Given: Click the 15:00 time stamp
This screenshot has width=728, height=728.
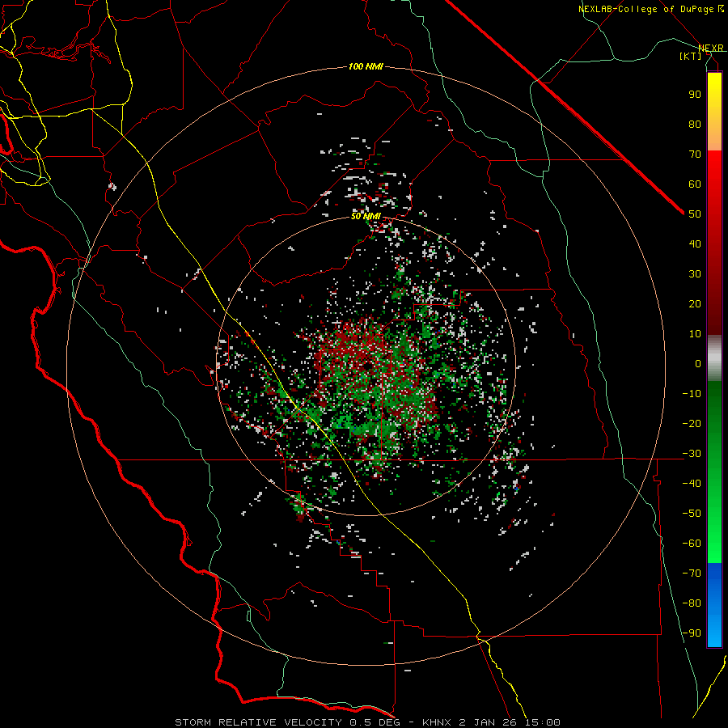Looking at the screenshot, I should [544, 722].
